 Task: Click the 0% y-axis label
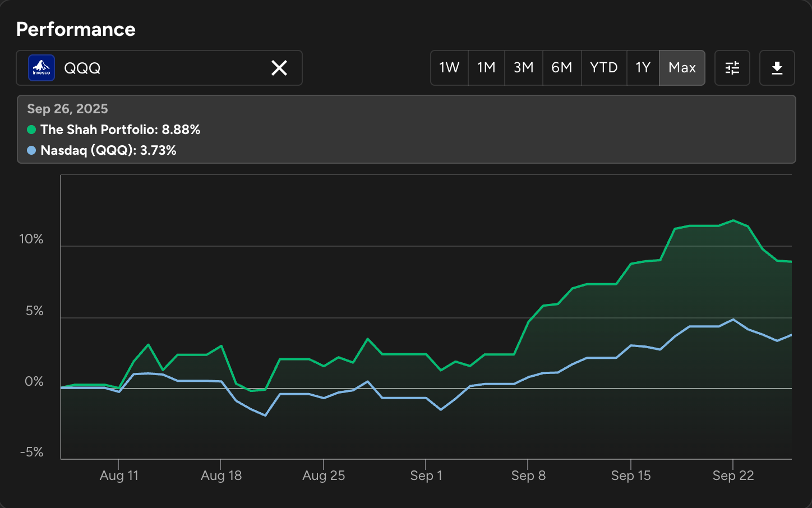point(34,382)
